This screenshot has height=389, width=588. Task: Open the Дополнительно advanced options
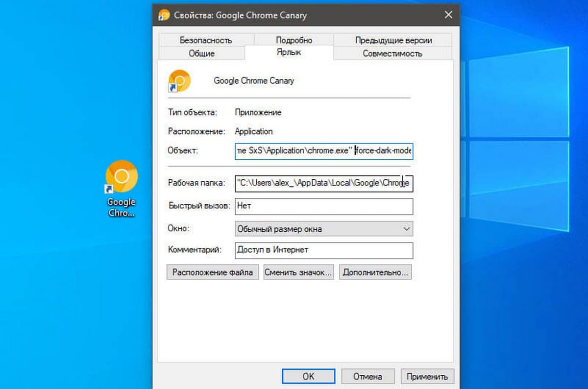click(x=375, y=272)
